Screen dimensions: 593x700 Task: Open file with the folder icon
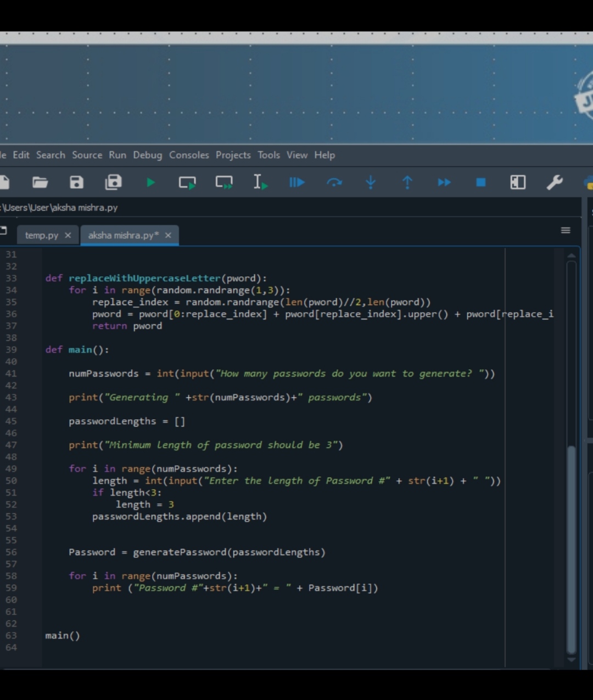pyautogui.click(x=40, y=182)
